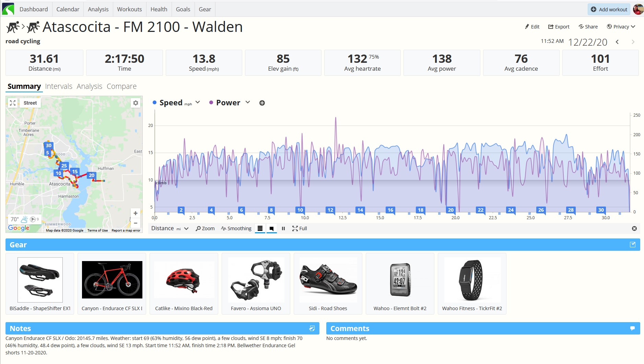Switch to the workout Analysis tab
The width and height of the screenshot is (644, 364).
[x=90, y=86]
